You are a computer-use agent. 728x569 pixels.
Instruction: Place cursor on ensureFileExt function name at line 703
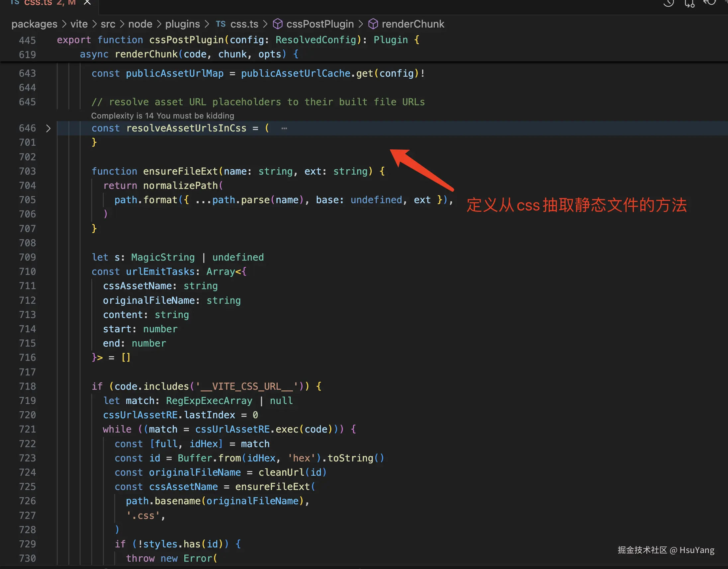point(180,171)
